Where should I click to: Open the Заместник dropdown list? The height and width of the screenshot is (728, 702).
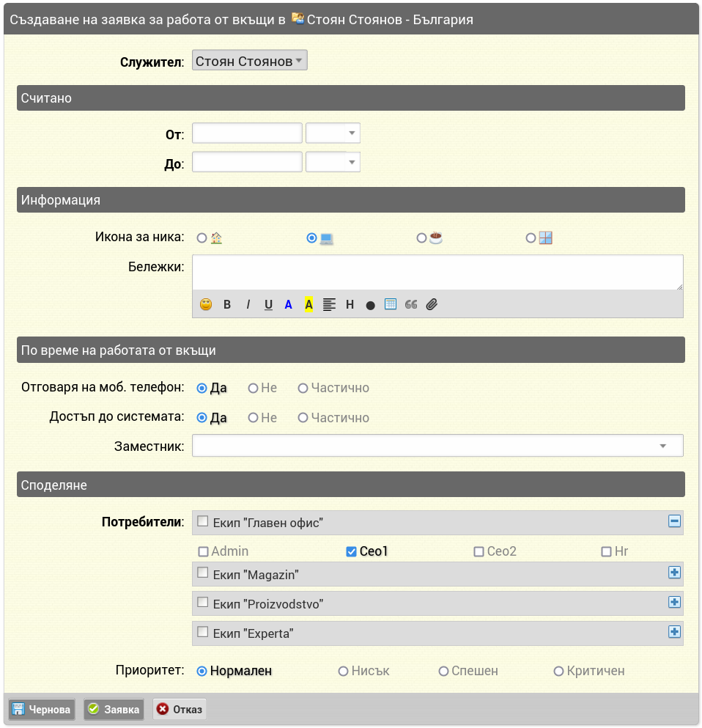[437, 446]
